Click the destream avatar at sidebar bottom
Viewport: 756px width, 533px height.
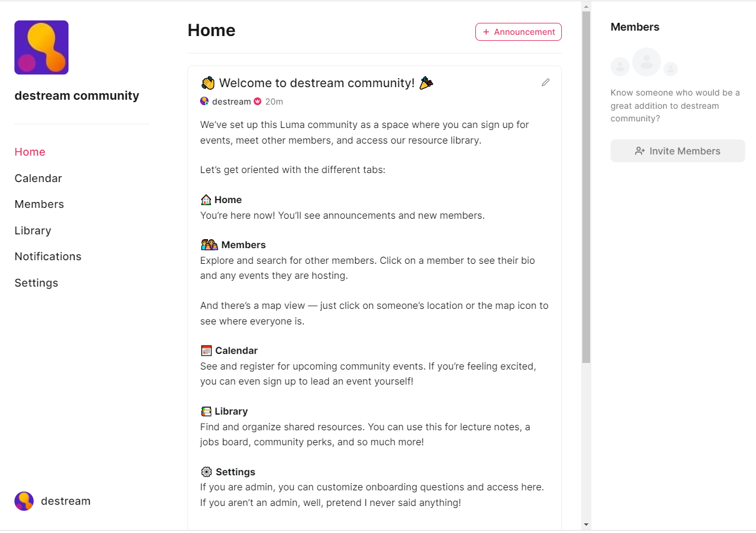tap(24, 501)
